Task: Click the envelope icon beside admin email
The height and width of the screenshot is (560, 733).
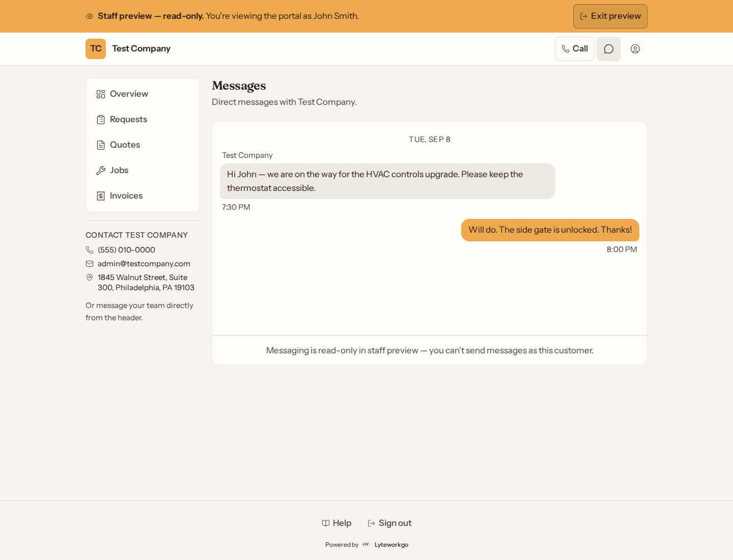Action: tap(90, 264)
